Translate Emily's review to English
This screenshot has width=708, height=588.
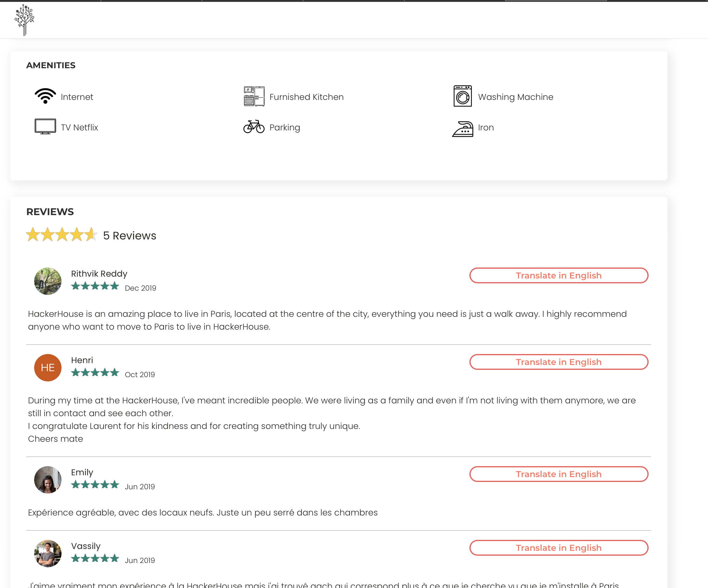pyautogui.click(x=558, y=474)
